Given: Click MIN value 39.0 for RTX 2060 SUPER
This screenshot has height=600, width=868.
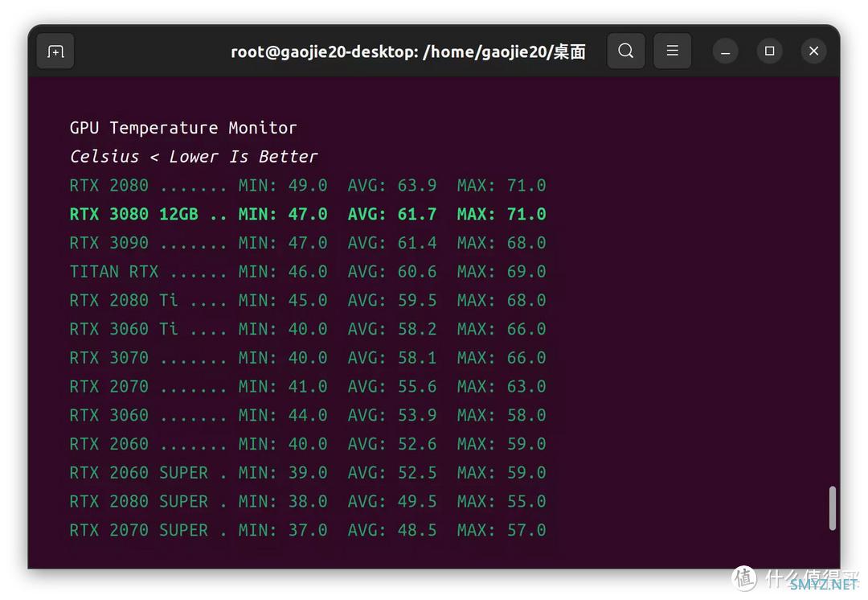Looking at the screenshot, I should point(308,473).
